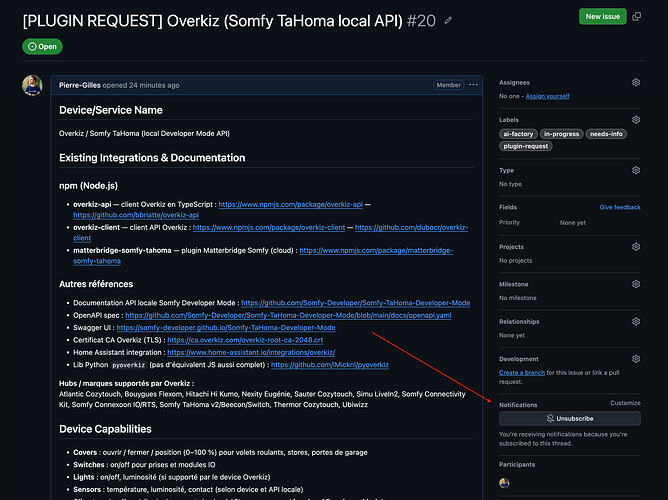Open the npmjs overkiz-api package link
This screenshot has height=500, width=668.
point(291,204)
